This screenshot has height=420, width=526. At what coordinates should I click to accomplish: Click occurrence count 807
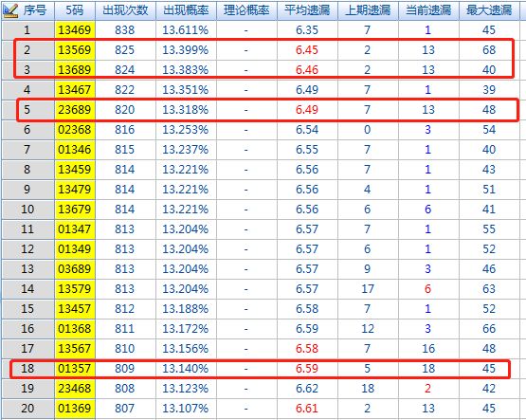125,409
